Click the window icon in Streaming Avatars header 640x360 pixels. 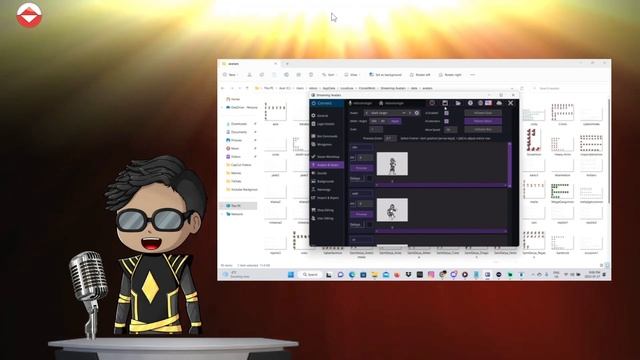coord(445,103)
